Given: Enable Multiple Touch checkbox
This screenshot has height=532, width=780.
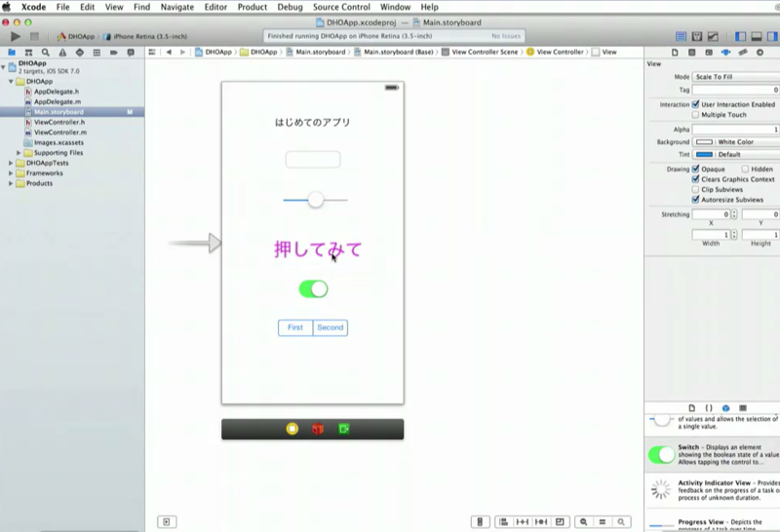Looking at the screenshot, I should click(695, 115).
